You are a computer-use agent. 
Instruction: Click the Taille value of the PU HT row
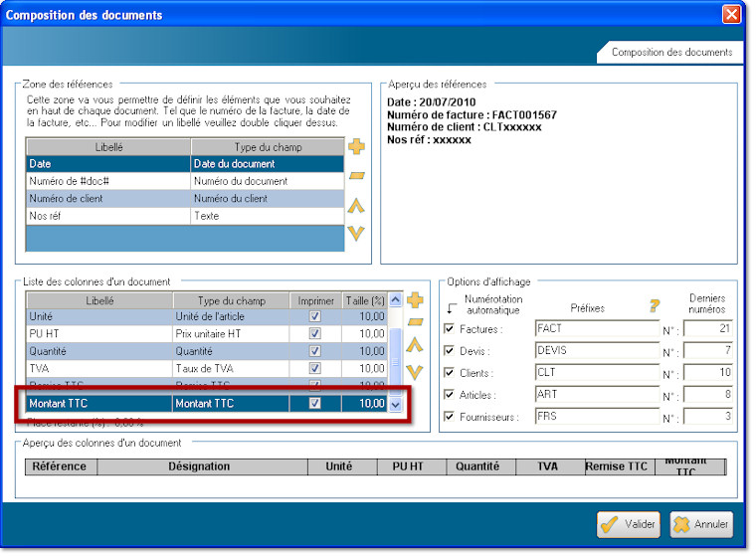[362, 334]
